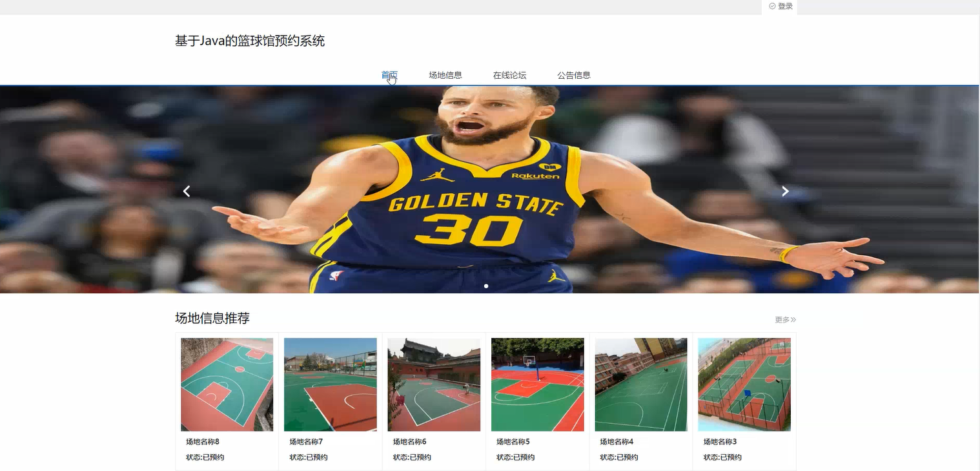This screenshot has width=980, height=471.
Task: Click the 场地信息推荐 section heading
Action: (x=212, y=319)
